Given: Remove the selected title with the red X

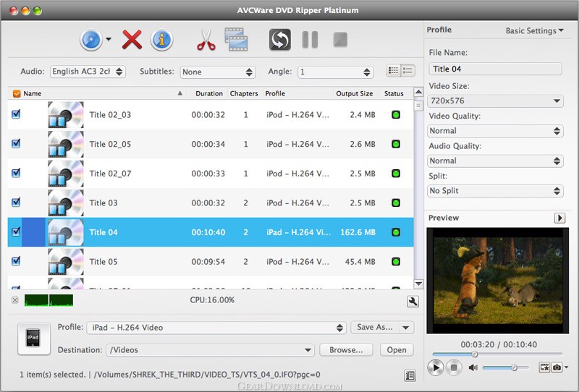Looking at the screenshot, I should (x=132, y=40).
